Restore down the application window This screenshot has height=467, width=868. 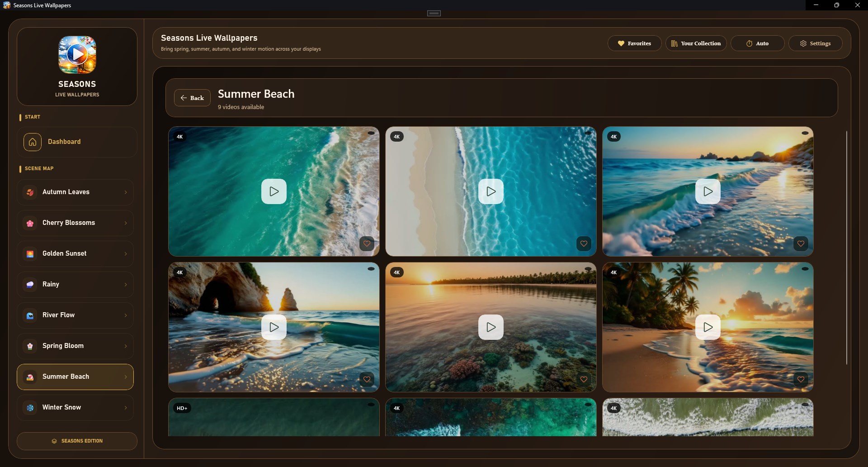(x=837, y=5)
